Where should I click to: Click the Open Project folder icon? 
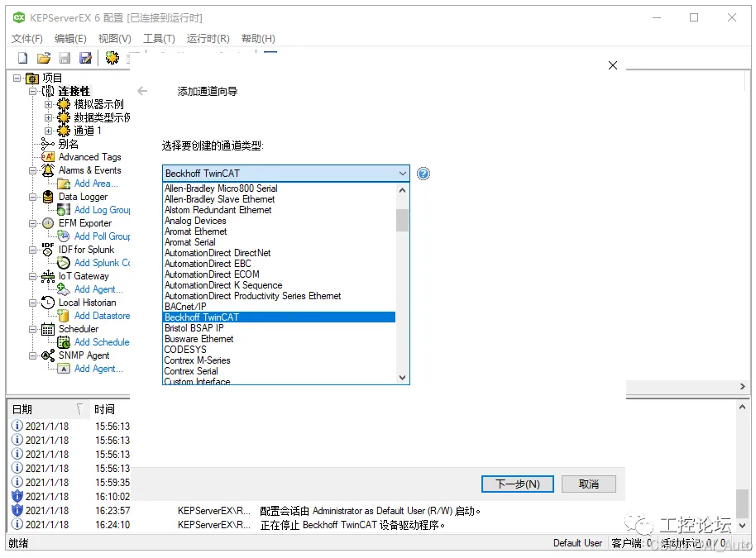tap(43, 59)
